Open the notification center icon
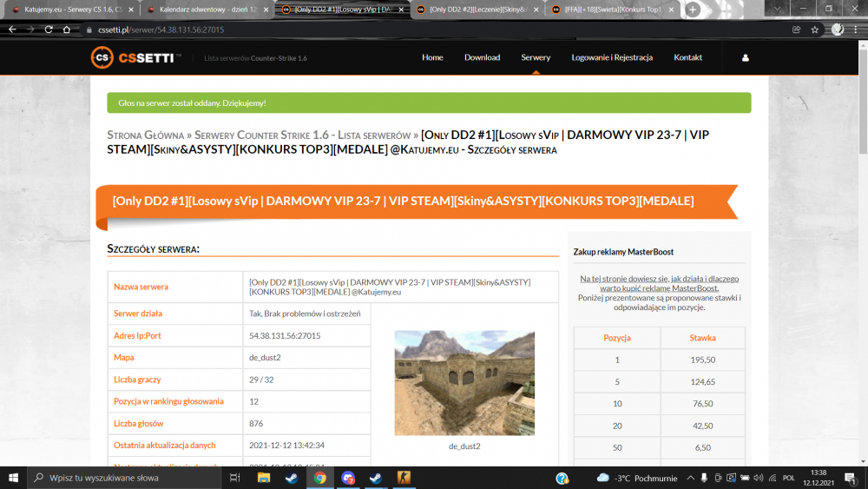 851,478
